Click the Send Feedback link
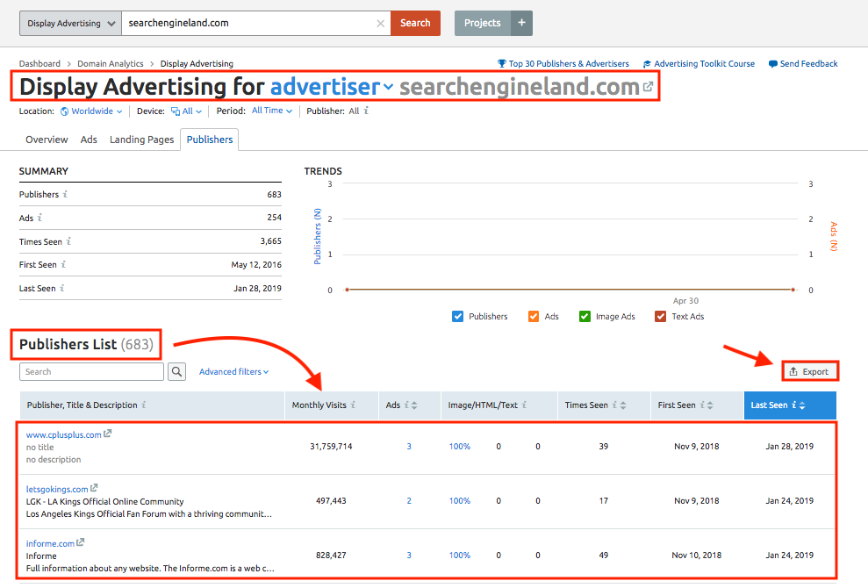Image resolution: width=868 pixels, height=588 pixels. point(809,64)
